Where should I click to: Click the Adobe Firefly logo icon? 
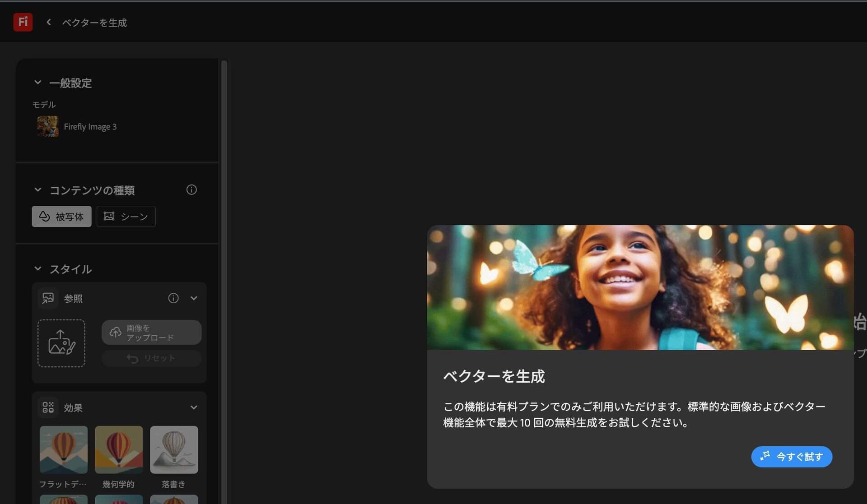coord(23,22)
